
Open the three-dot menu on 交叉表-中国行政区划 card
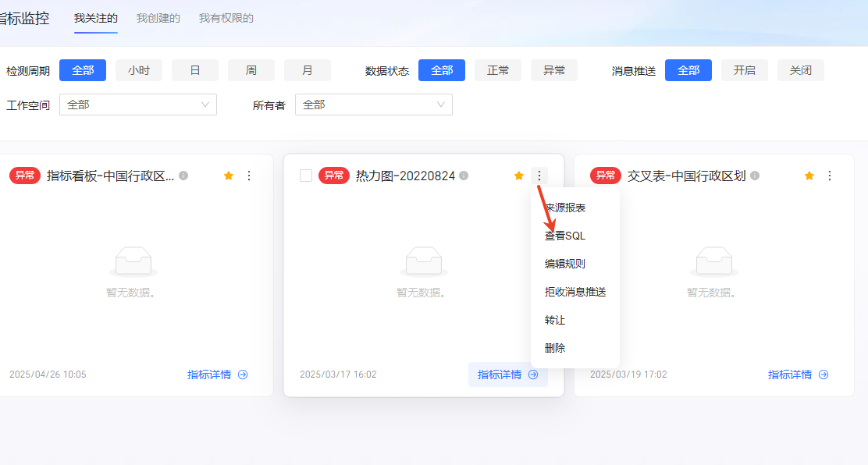pyautogui.click(x=830, y=176)
